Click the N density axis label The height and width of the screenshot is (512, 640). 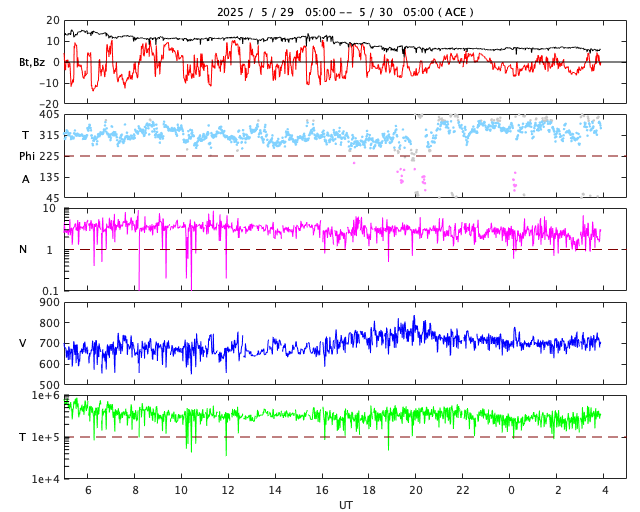(23, 249)
